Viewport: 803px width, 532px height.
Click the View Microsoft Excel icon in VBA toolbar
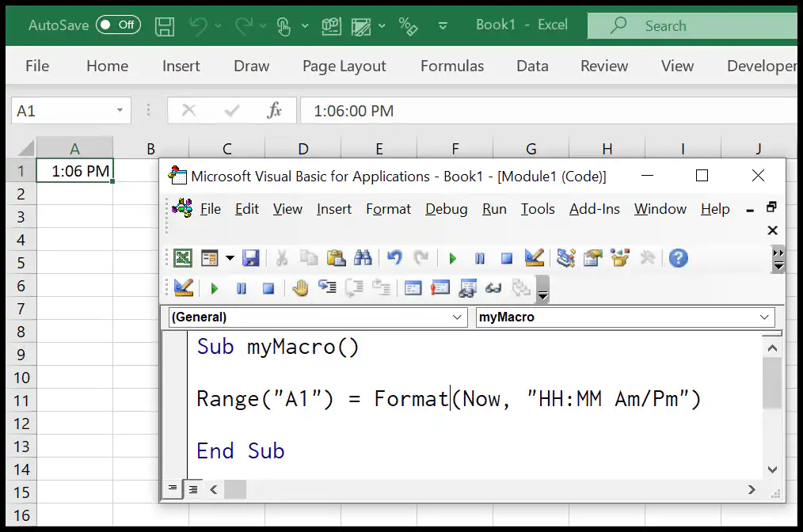183,258
